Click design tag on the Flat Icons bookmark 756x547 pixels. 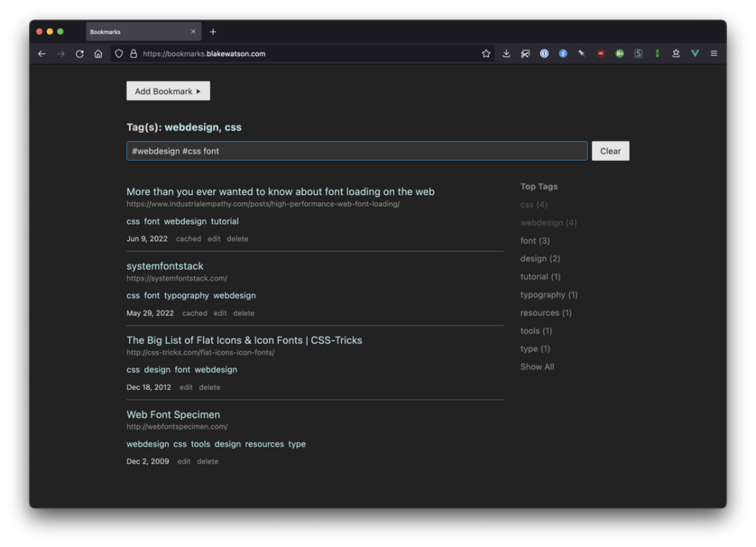157,370
